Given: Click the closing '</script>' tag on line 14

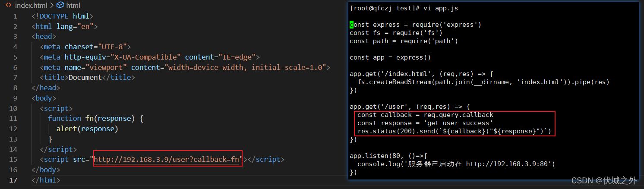Looking at the screenshot, I should point(58,149).
